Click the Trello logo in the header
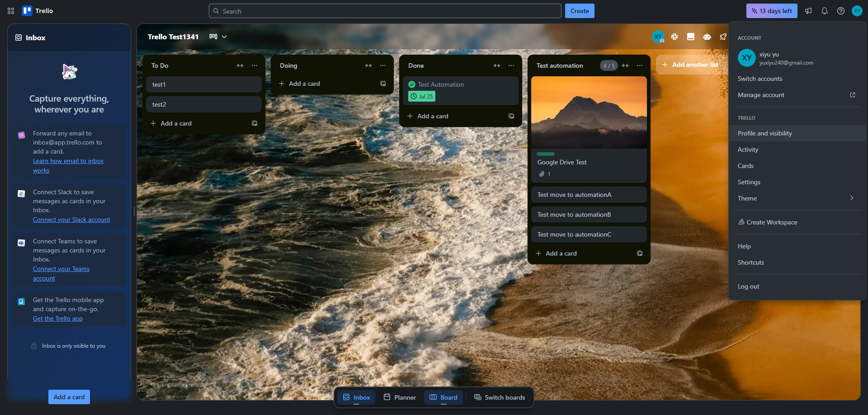The image size is (868, 415). tap(38, 11)
